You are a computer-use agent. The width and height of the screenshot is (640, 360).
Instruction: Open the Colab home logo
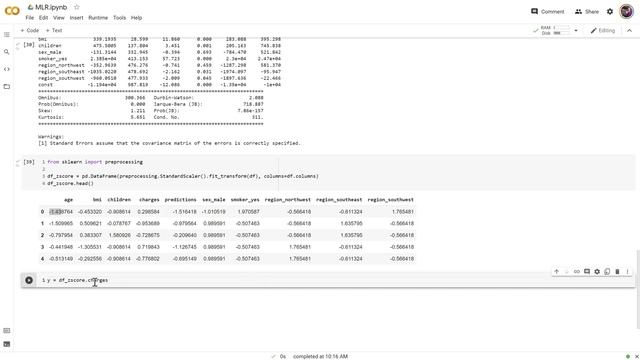[x=12, y=11]
